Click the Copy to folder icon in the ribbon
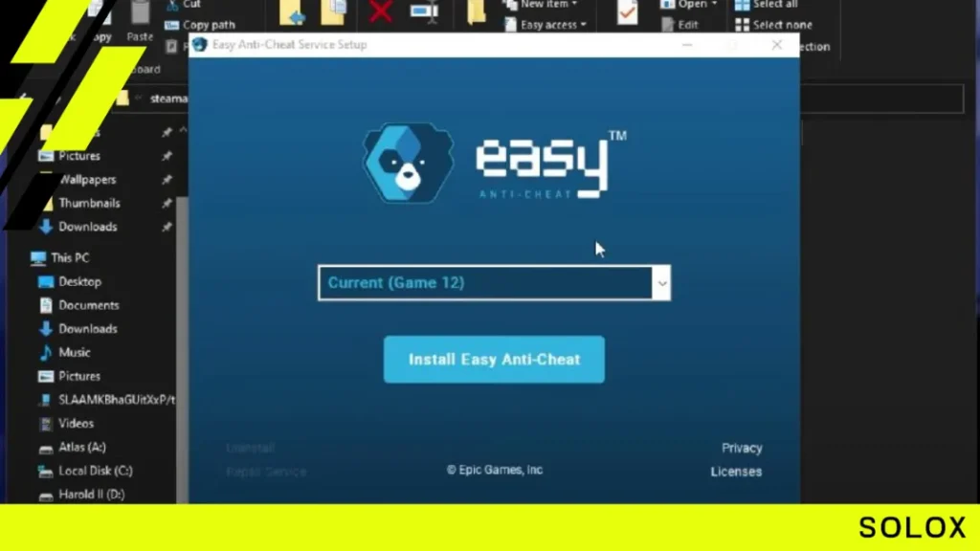 [x=333, y=11]
